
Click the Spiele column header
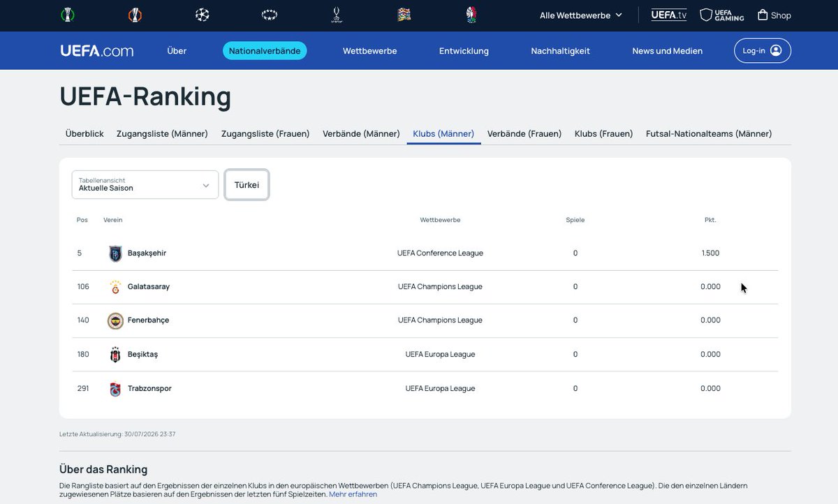(x=575, y=220)
